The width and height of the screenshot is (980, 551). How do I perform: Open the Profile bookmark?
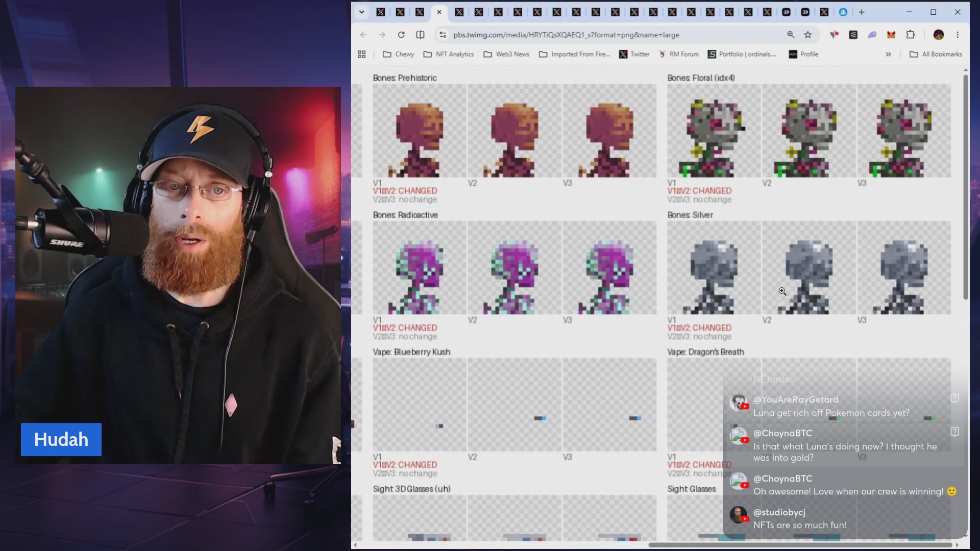click(803, 54)
